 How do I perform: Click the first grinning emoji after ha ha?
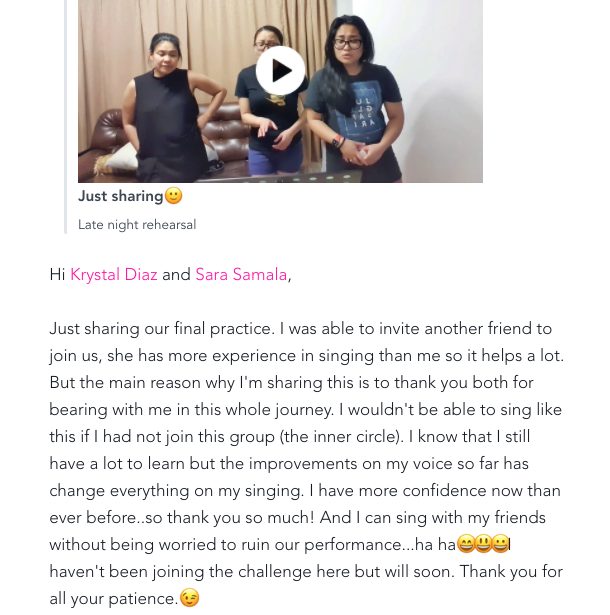pyautogui.click(x=466, y=544)
